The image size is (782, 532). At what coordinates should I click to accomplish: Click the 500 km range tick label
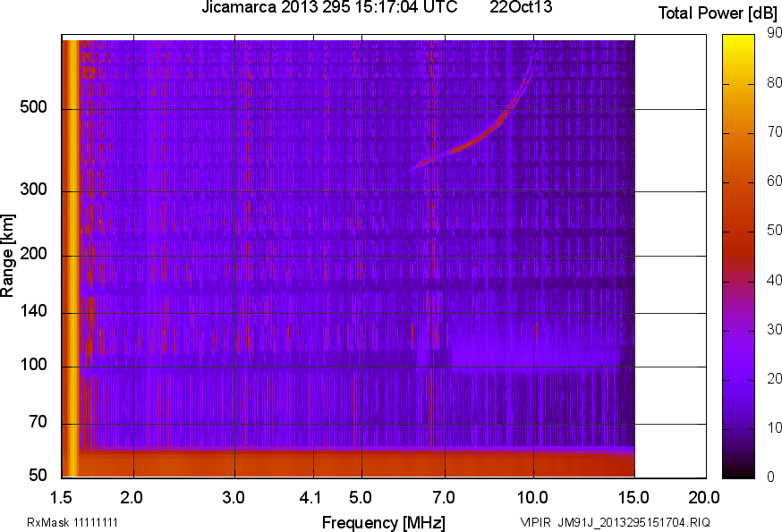pyautogui.click(x=33, y=107)
